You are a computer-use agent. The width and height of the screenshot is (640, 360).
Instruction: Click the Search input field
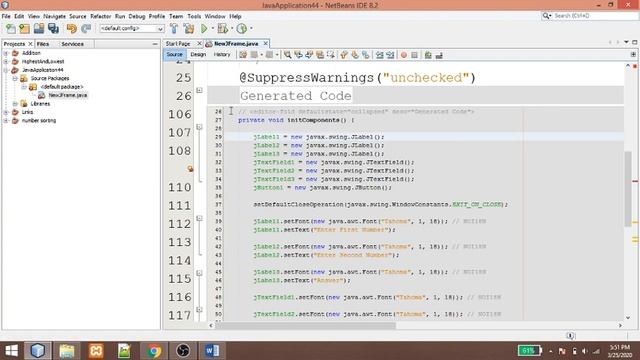point(589,16)
